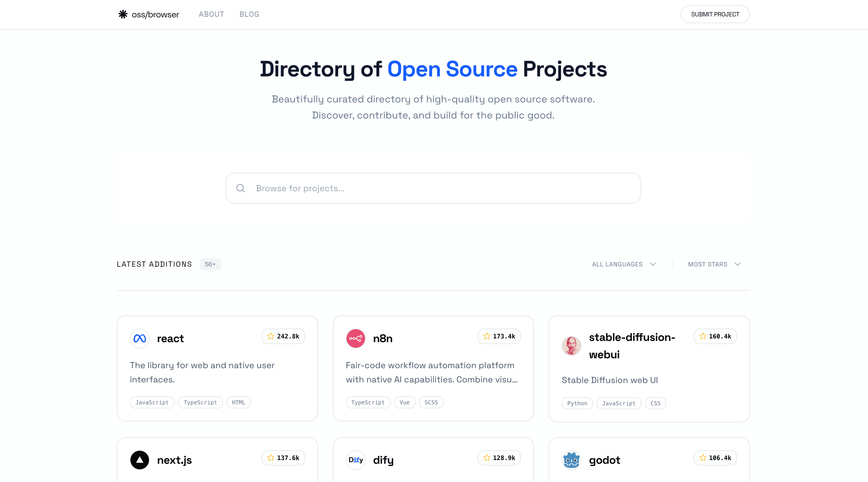Click the magnifier icon in the search bar
The height and width of the screenshot is (482, 868).
pos(240,188)
